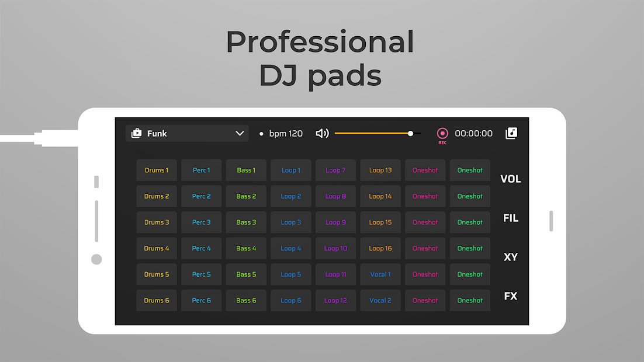Viewport: 644px width, 362px height.
Task: Trigger the Perc 5 pad
Action: (x=201, y=274)
